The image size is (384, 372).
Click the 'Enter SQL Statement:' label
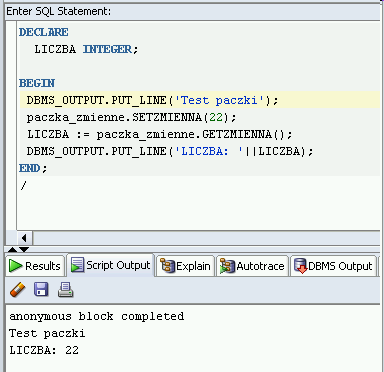point(59,11)
